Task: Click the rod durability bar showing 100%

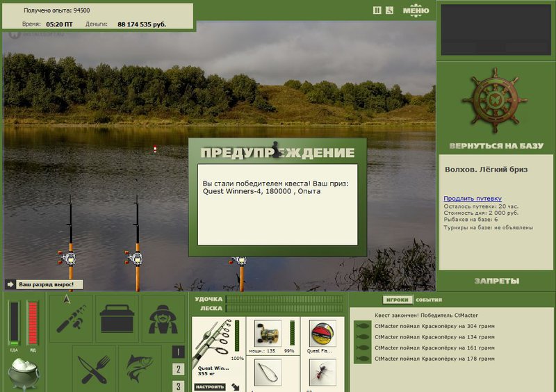Action: tap(237, 337)
